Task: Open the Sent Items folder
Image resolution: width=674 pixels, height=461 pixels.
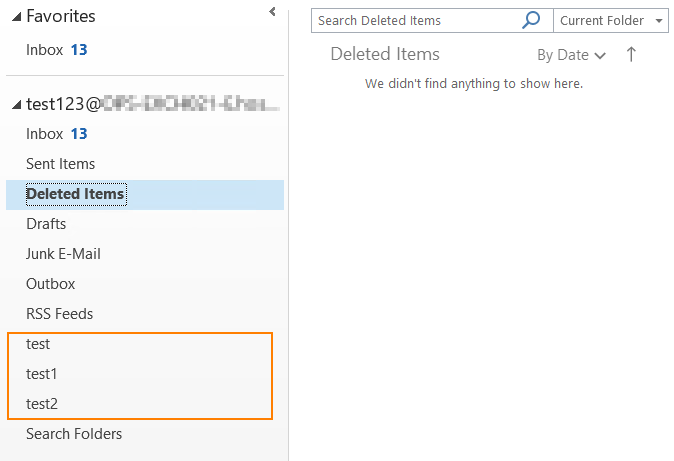Action: pyautogui.click(x=60, y=164)
